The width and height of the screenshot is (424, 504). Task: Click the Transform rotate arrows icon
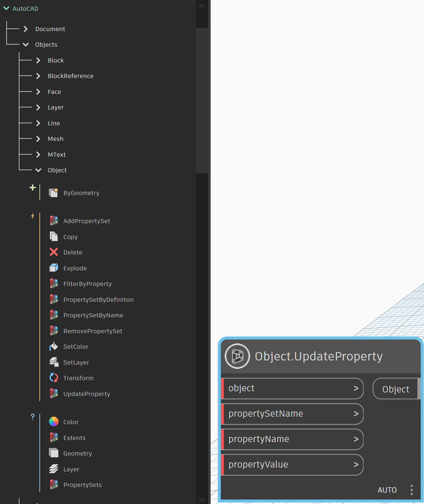coord(54,378)
